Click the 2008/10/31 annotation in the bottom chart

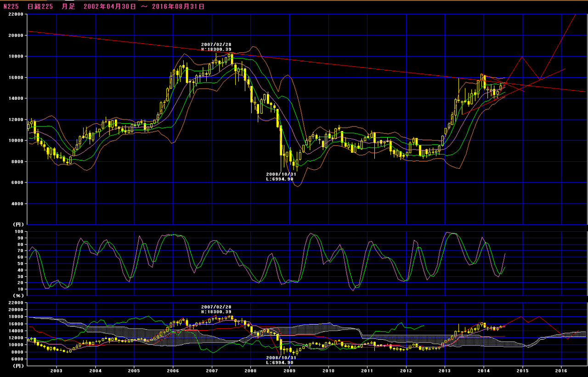coord(282,358)
